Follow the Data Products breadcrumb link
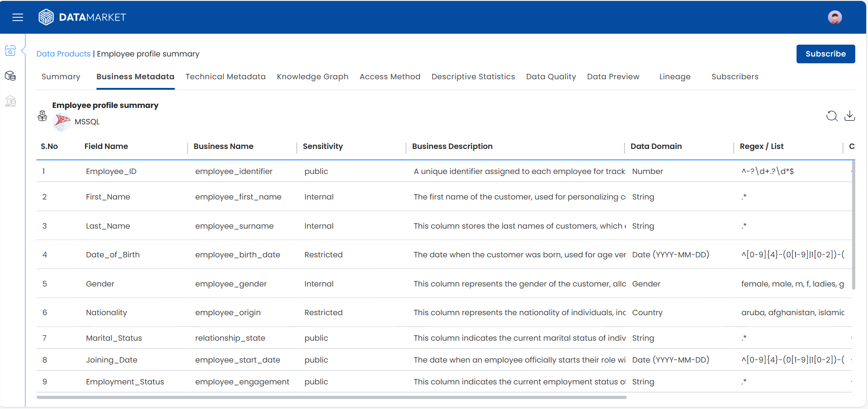This screenshot has height=409, width=868. tap(63, 54)
